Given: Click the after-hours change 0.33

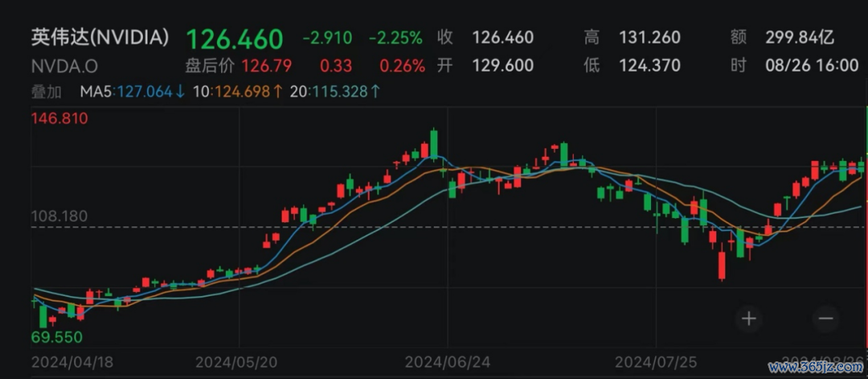Looking at the screenshot, I should click(336, 66).
